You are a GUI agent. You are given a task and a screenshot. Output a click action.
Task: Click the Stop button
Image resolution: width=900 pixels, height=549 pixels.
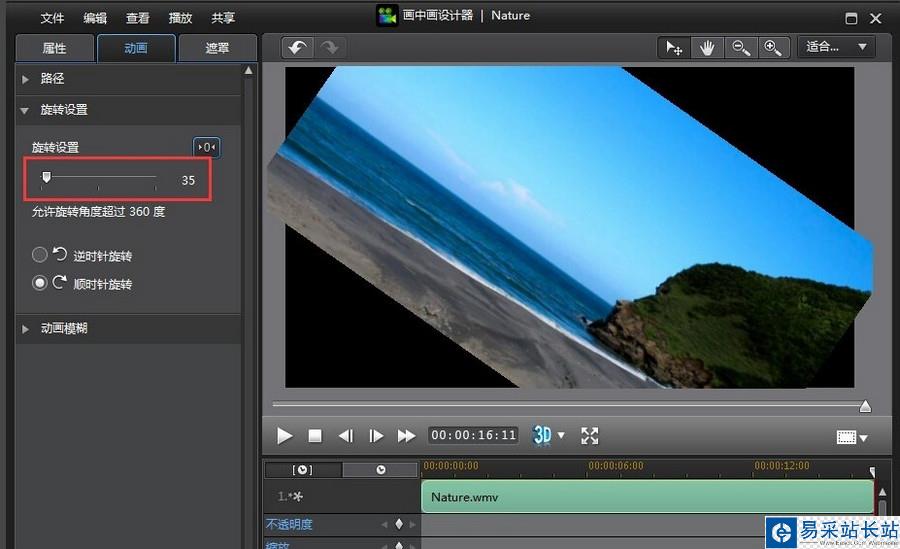pyautogui.click(x=315, y=436)
